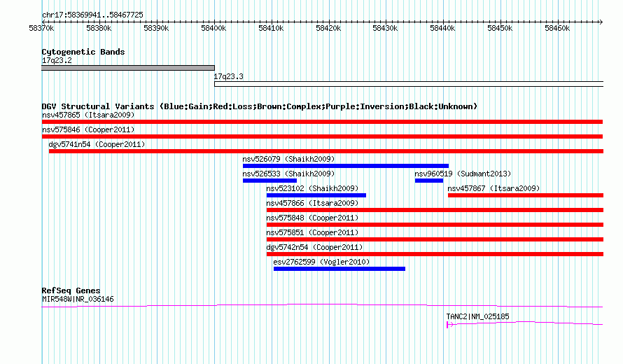623x364 pixels.
Task: Click the MIR548W|NR_036146 gene label
Action: point(78,299)
